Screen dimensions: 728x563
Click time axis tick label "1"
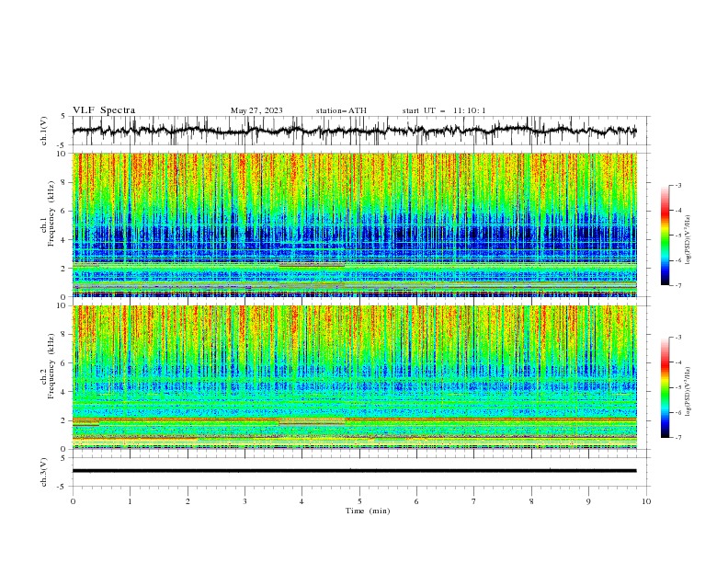130,501
